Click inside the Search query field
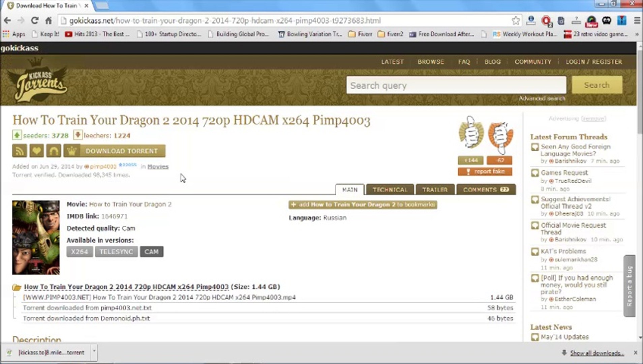The width and height of the screenshot is (643, 364). click(x=456, y=85)
